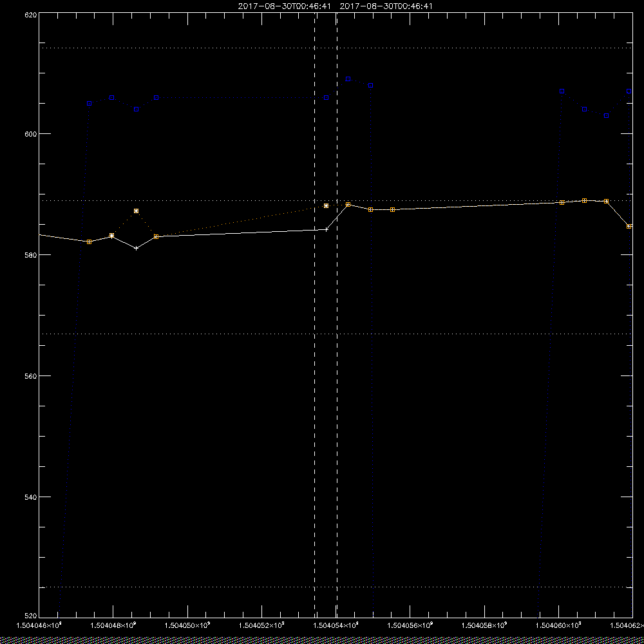Select x-axis label 1.504052×10⁹
Viewport: 644px width, 644px height.
pos(262,625)
